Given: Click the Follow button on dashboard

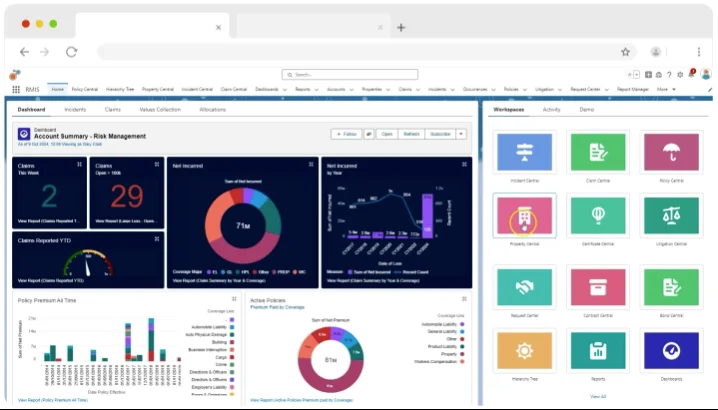Looking at the screenshot, I should pyautogui.click(x=346, y=134).
